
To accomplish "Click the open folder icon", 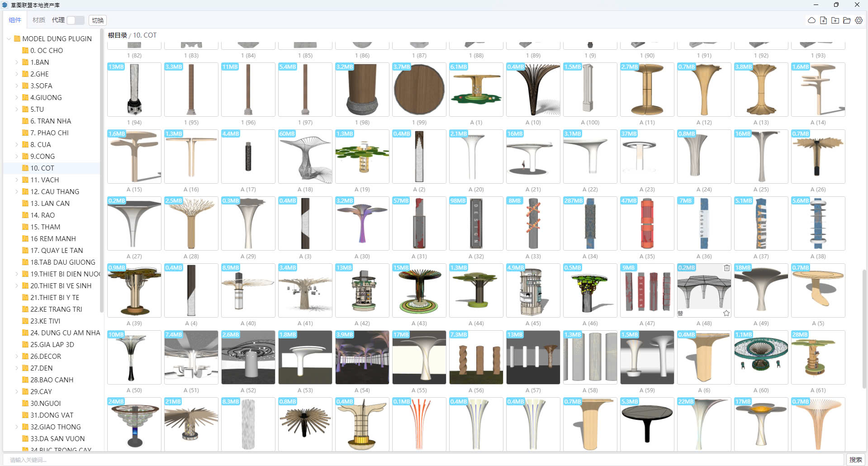I will click(x=847, y=20).
